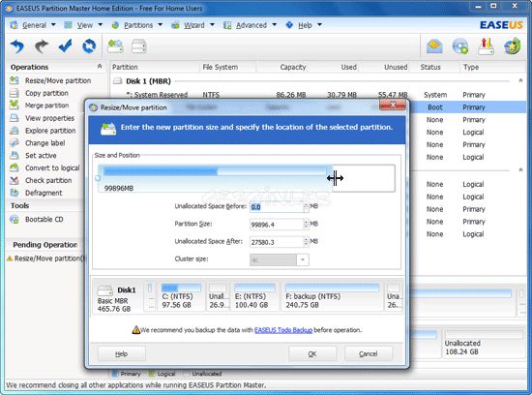Click the bootable disc icon in the toolbar
Image resolution: width=532 pixels, height=395 pixels.
[x=460, y=46]
